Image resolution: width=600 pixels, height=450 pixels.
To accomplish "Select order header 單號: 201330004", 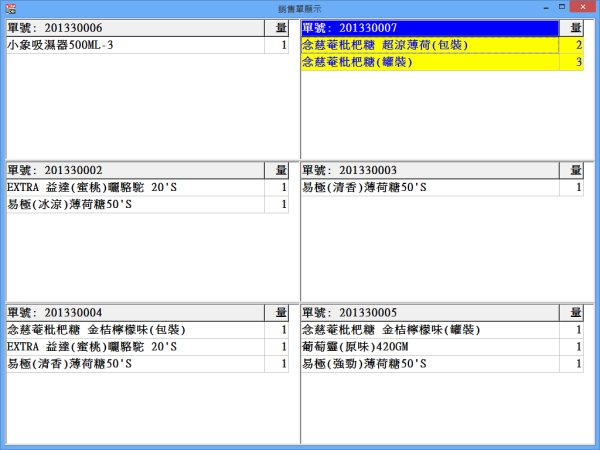I will click(x=135, y=313).
